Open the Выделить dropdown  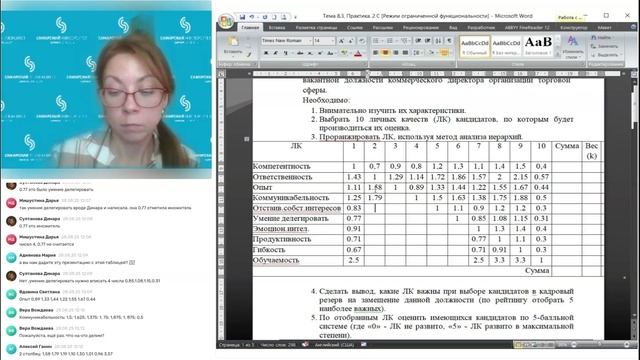tap(606, 55)
